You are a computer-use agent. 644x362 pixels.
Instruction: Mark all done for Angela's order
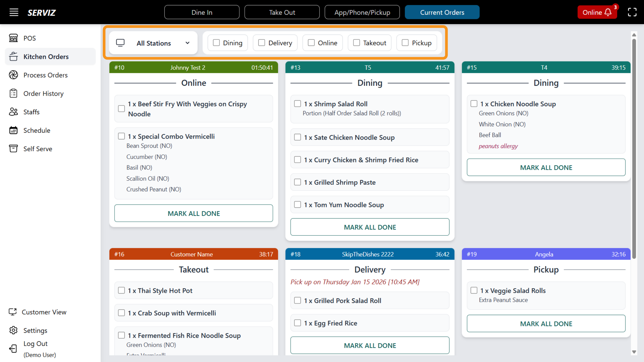[546, 324]
